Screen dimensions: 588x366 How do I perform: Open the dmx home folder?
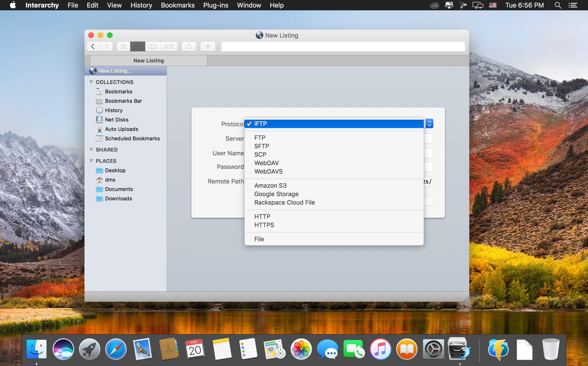tap(110, 180)
